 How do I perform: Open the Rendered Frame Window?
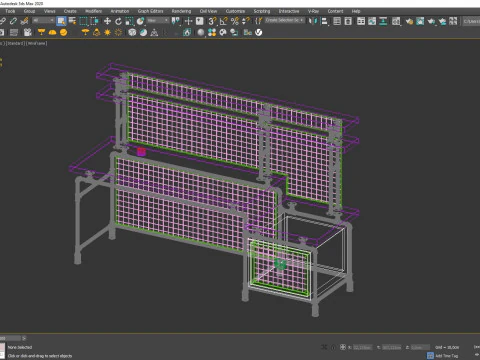point(420,21)
